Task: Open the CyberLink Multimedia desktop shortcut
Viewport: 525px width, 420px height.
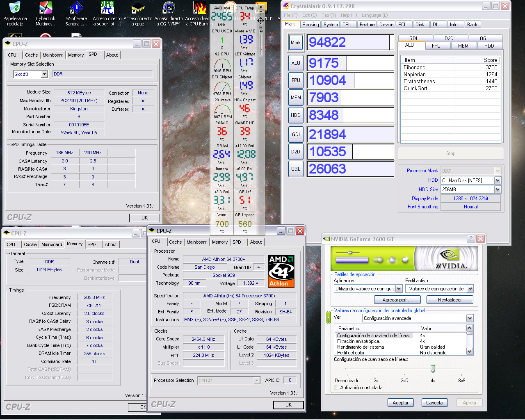Action: pyautogui.click(x=46, y=8)
